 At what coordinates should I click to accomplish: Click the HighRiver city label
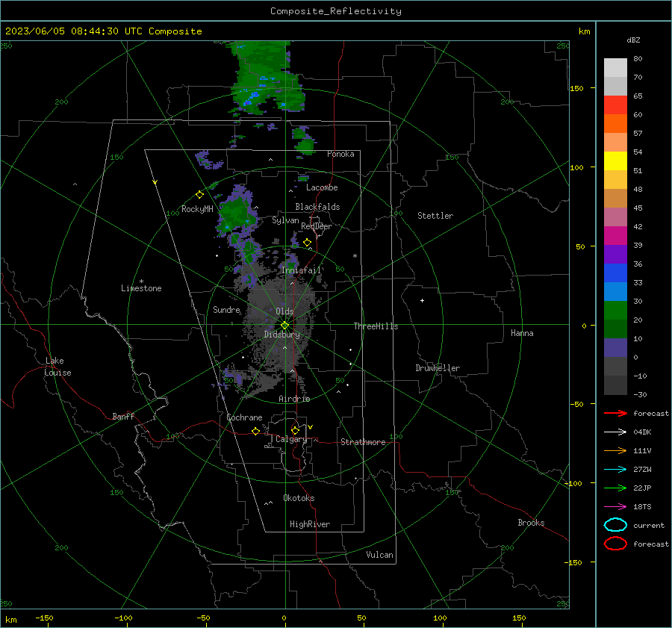pyautogui.click(x=310, y=524)
